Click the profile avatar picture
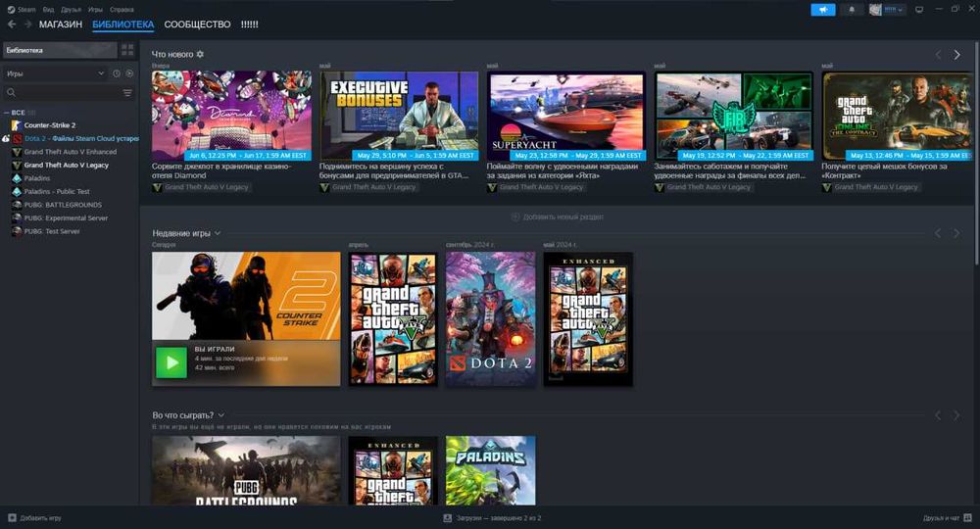This screenshot has height=529, width=980. [x=875, y=10]
